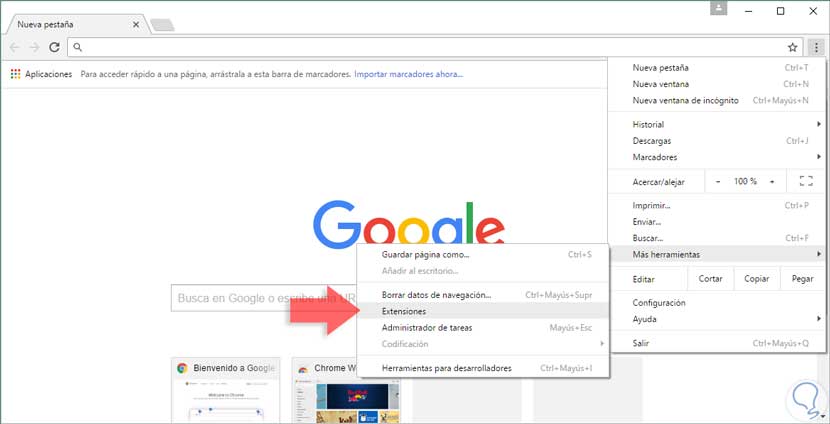Click the Editar label in menu

click(643, 279)
